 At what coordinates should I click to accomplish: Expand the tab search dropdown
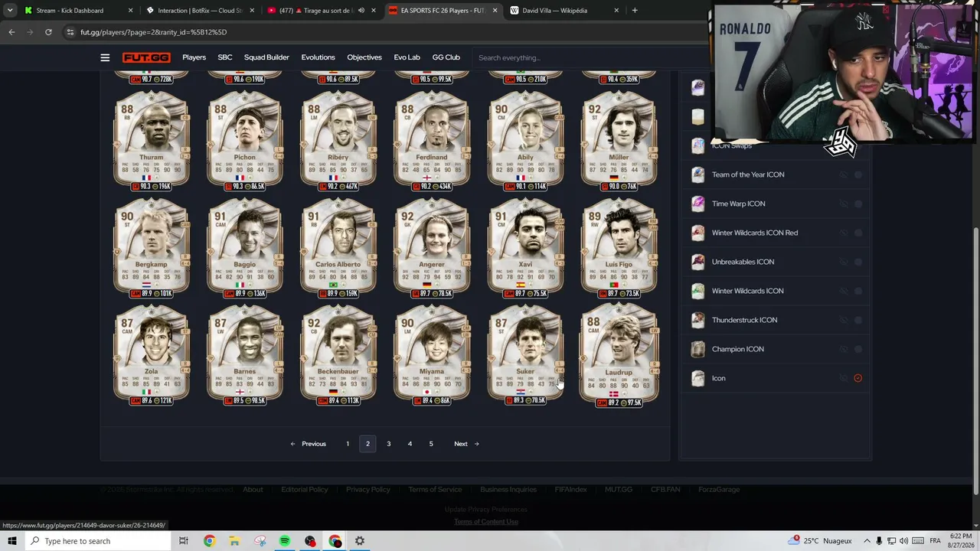point(10,11)
